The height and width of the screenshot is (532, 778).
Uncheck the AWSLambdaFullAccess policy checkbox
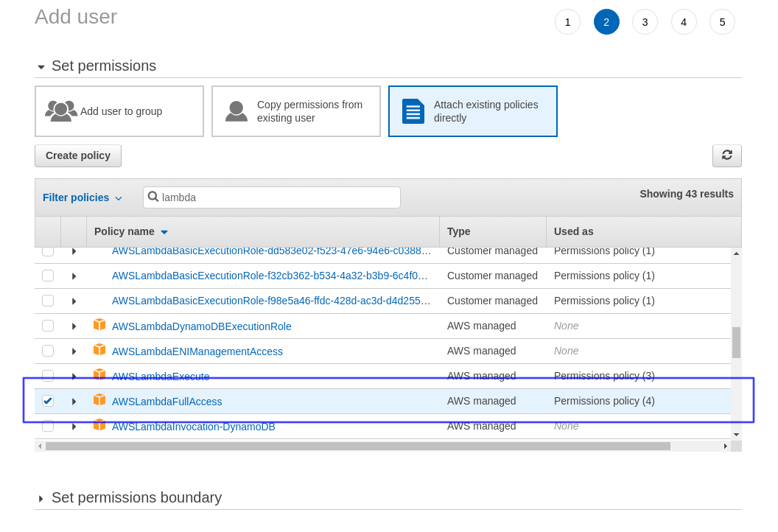pos(48,401)
